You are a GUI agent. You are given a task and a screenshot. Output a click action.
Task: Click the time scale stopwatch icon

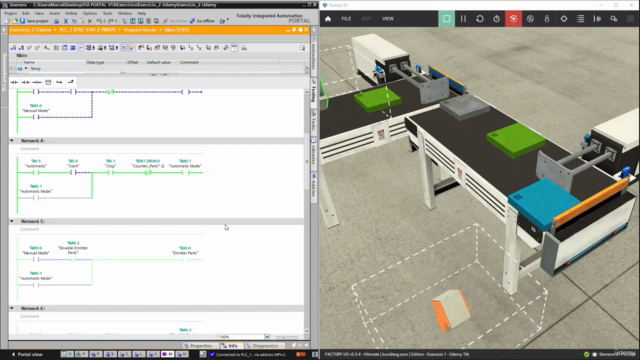496,19
